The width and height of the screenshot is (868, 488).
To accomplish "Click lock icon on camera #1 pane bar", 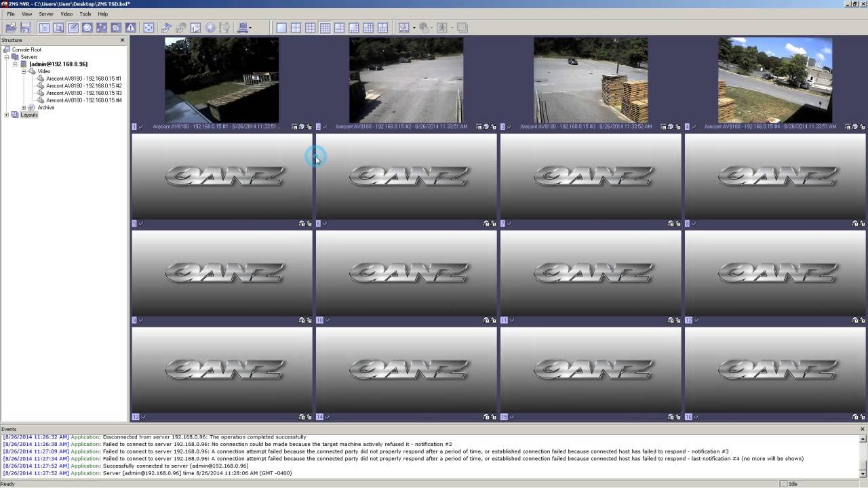I will click(309, 127).
